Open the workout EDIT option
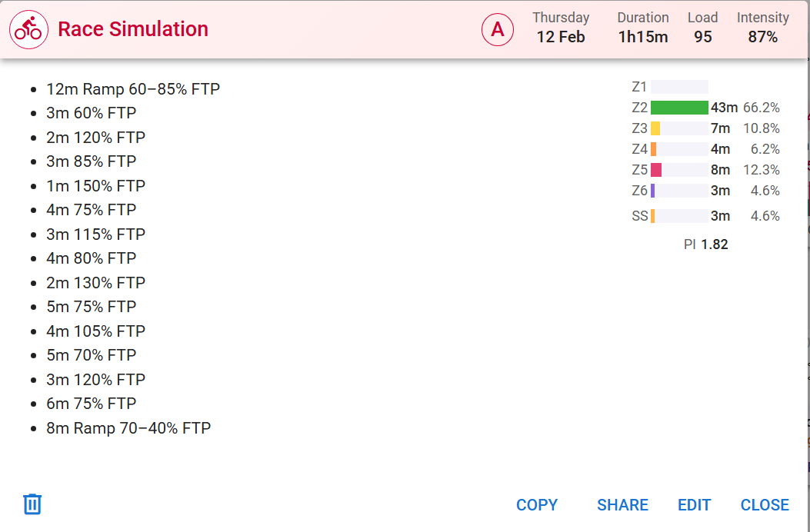810x532 pixels. point(694,505)
